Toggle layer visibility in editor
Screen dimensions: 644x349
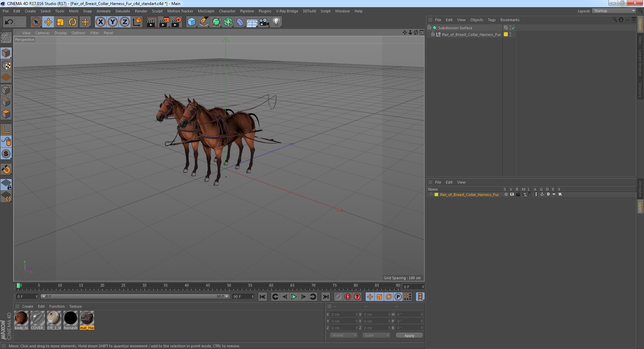[x=512, y=194]
